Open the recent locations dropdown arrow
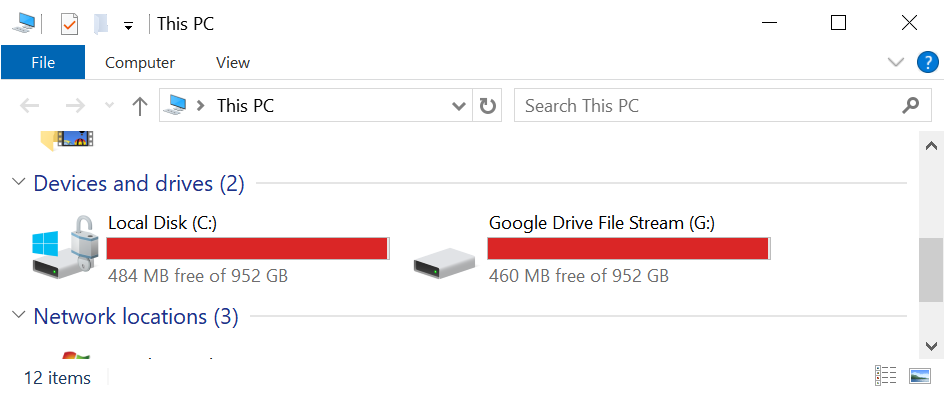The height and width of the screenshot is (395, 945). coord(109,106)
